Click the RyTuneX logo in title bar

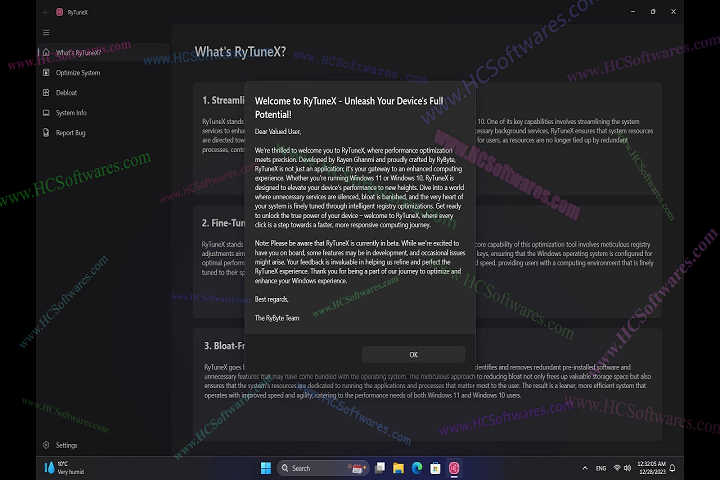(61, 12)
